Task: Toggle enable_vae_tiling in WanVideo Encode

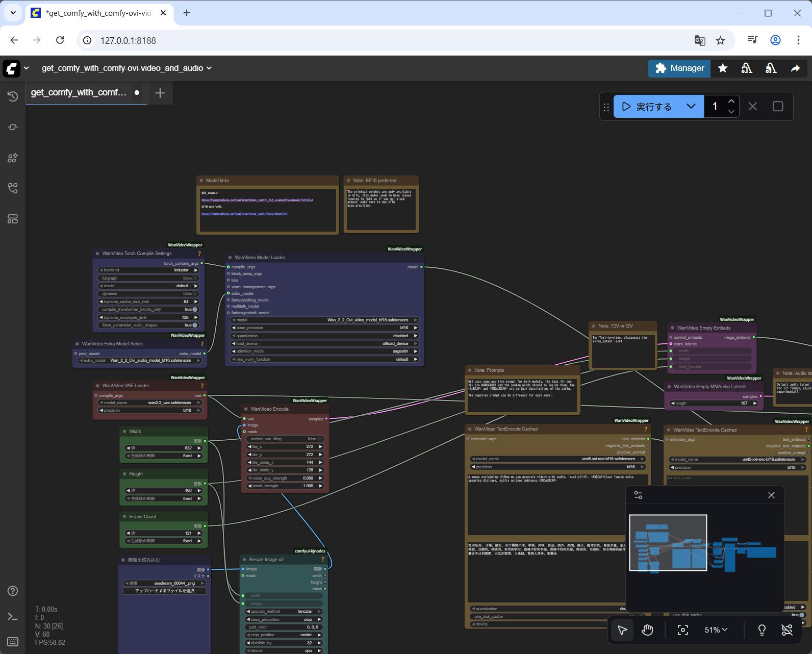Action: pos(319,439)
